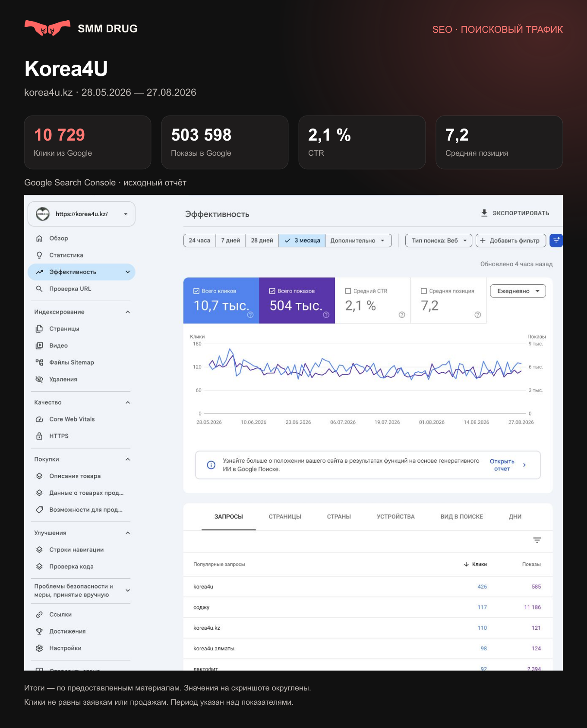Screen dimensions: 587x728
Task: Select the 28 дней date range
Action: (x=262, y=241)
